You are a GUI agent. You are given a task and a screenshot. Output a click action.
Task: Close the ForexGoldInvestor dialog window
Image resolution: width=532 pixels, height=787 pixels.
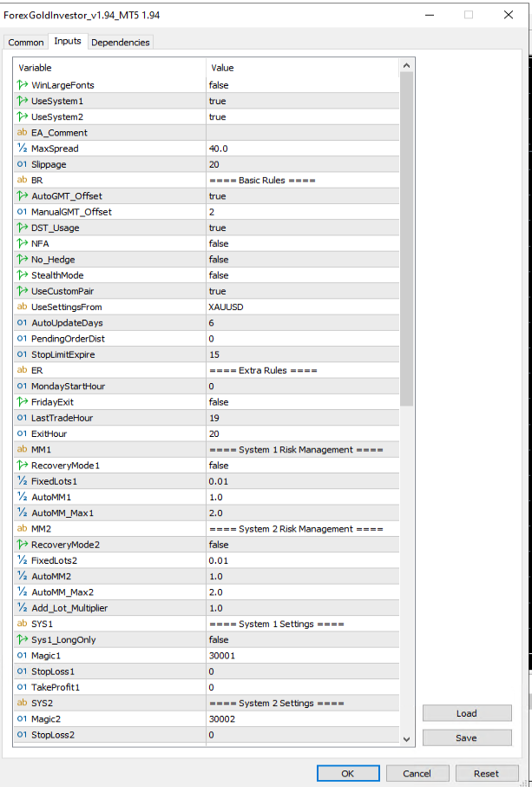click(509, 15)
